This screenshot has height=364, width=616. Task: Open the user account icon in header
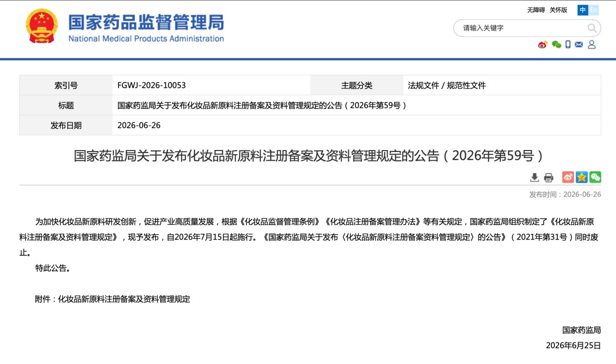[591, 44]
